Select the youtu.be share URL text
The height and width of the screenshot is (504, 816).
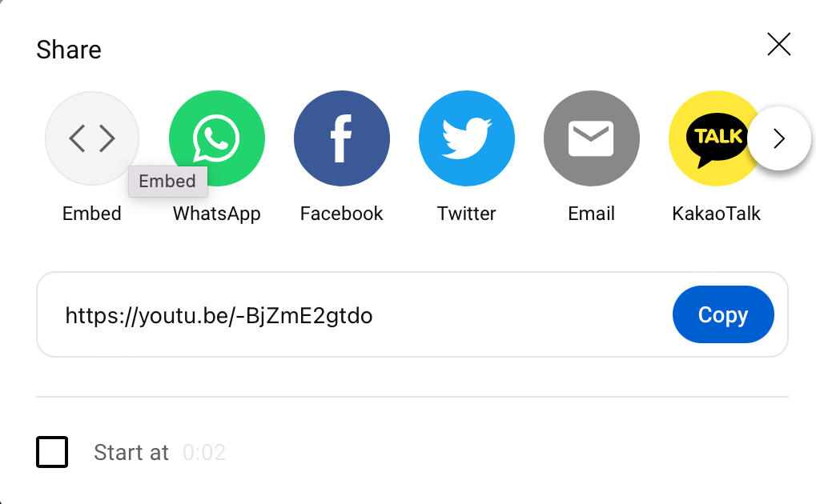219,316
